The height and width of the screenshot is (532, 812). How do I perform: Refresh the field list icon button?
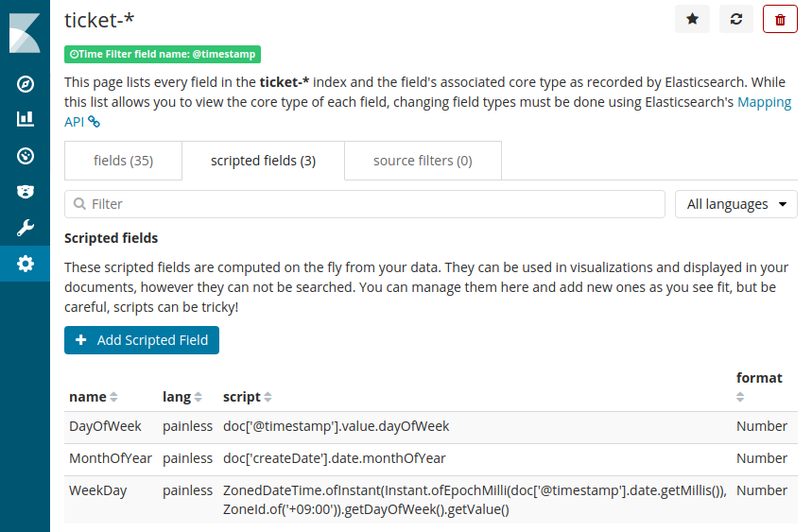(736, 19)
